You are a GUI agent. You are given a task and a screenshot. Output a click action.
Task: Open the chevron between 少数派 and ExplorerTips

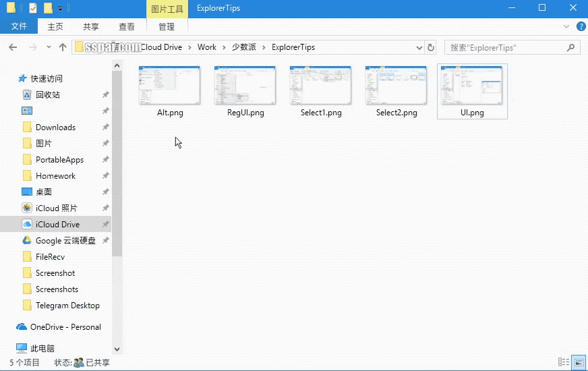pos(264,48)
